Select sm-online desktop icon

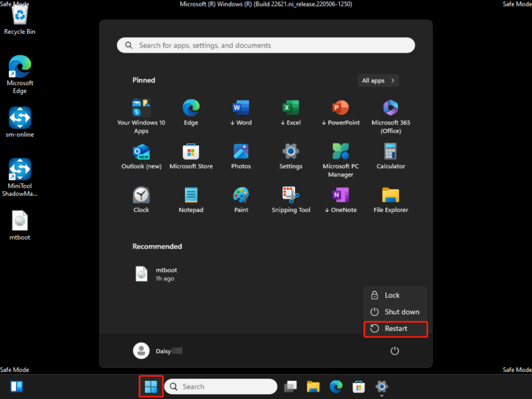point(19,122)
